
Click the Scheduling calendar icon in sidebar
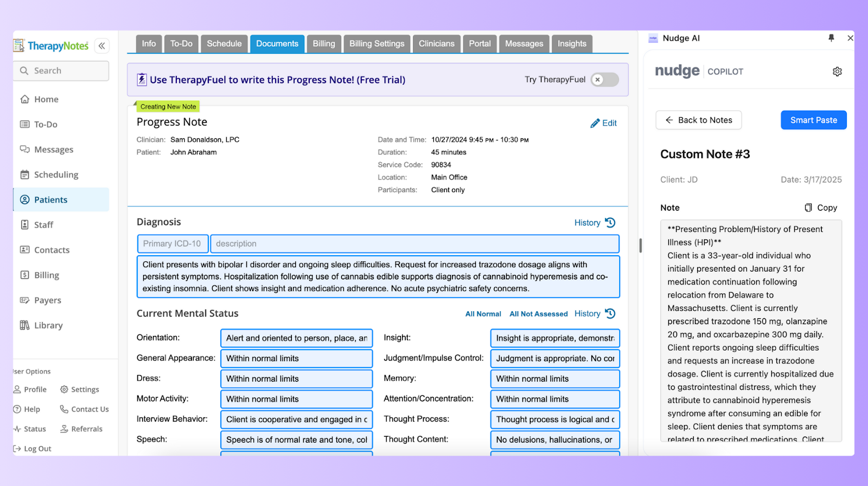[x=24, y=174]
